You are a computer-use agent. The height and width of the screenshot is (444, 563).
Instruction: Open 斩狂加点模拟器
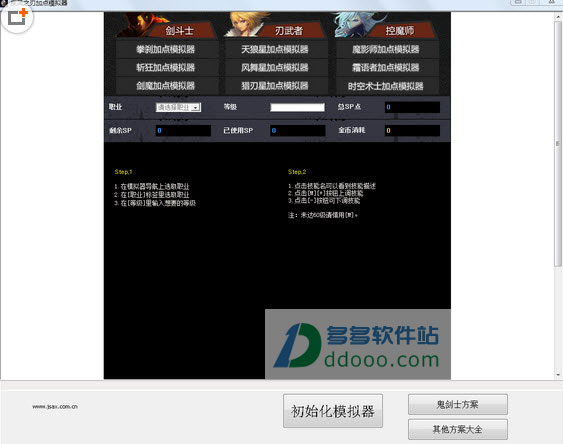pos(166,67)
